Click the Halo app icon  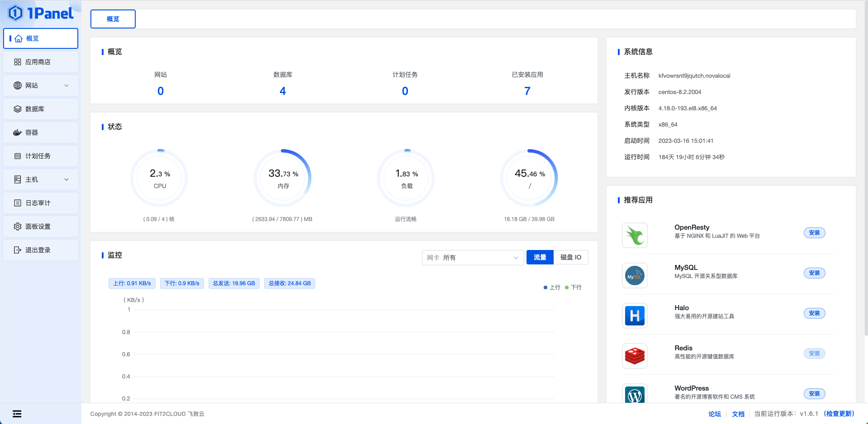(635, 316)
